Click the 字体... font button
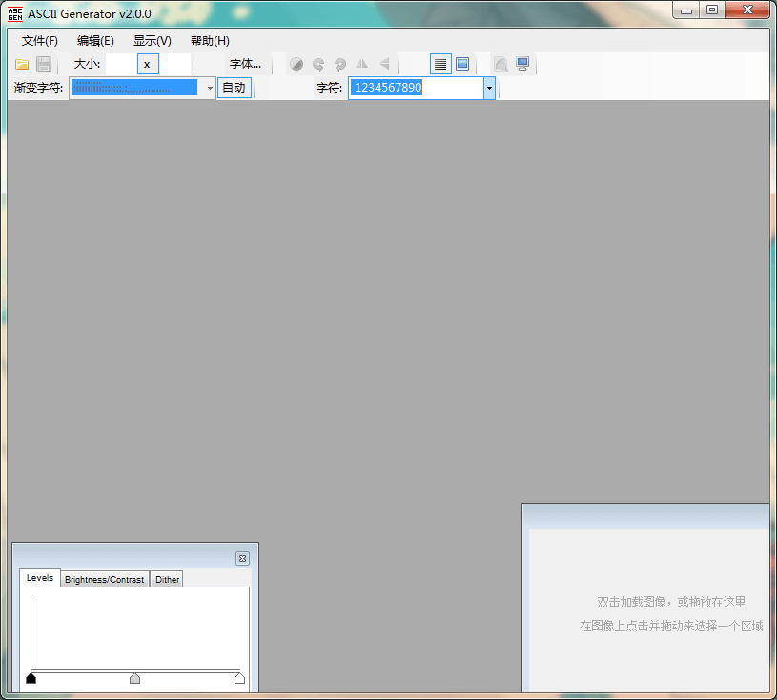 245,65
